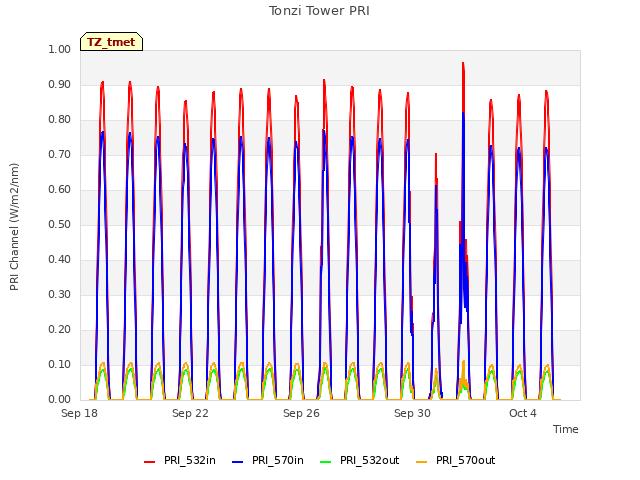Click the 0.90 y-axis tick label
This screenshot has height=480, width=640.
[x=60, y=84]
